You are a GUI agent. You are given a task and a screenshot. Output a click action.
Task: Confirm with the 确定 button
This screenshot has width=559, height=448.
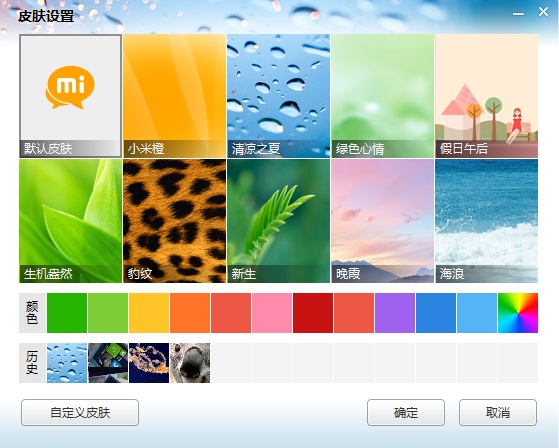pos(406,412)
